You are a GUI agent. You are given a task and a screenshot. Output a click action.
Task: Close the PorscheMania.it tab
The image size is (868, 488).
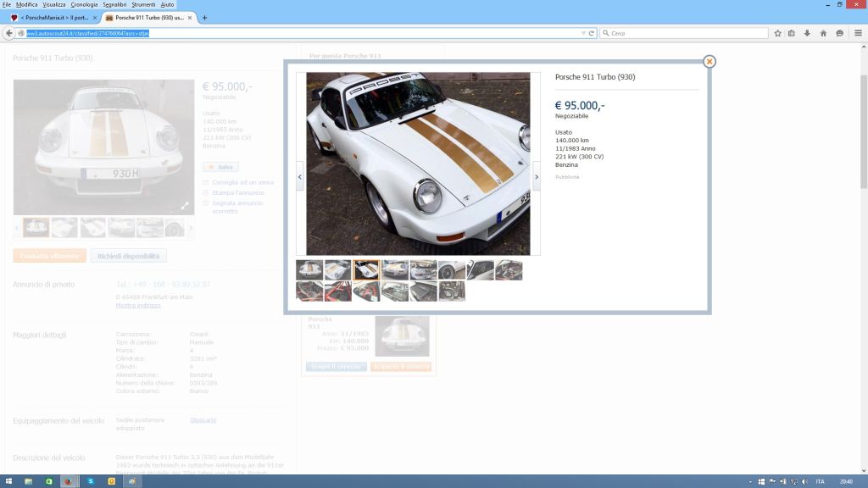(x=95, y=18)
